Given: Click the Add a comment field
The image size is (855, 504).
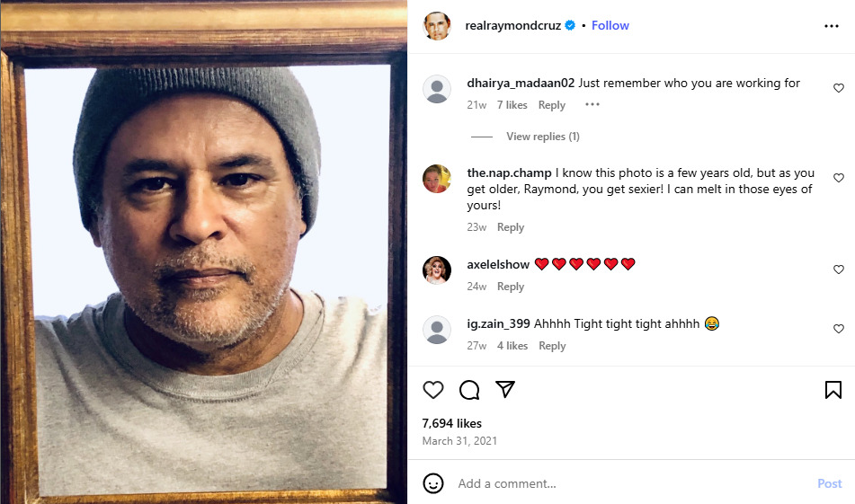Looking at the screenshot, I should [633, 483].
